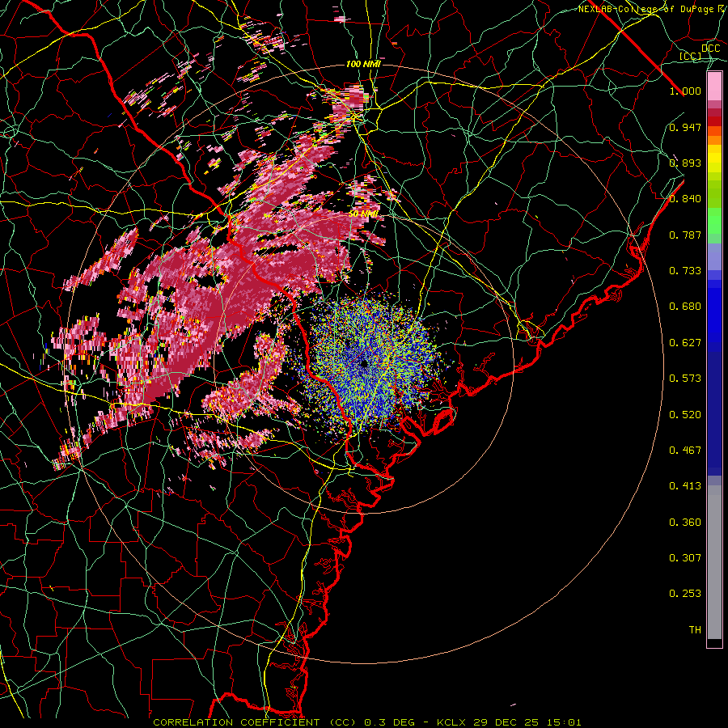Select the 0.253 scale value

(685, 594)
